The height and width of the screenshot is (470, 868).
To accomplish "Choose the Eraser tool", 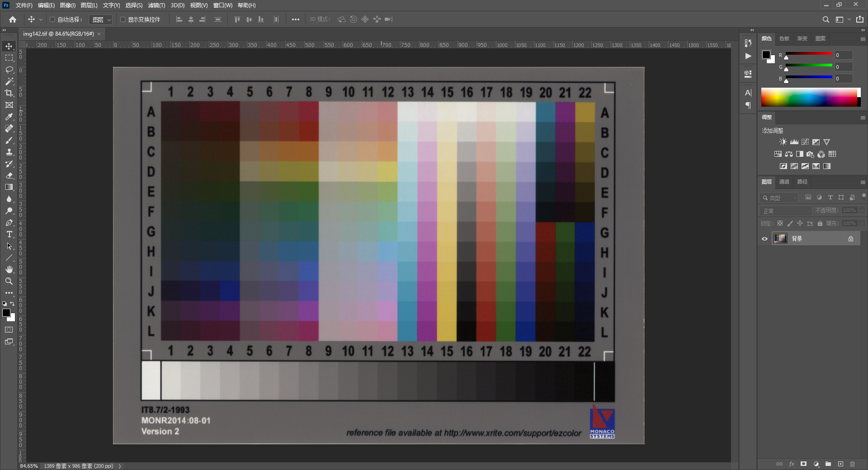I will (x=9, y=175).
